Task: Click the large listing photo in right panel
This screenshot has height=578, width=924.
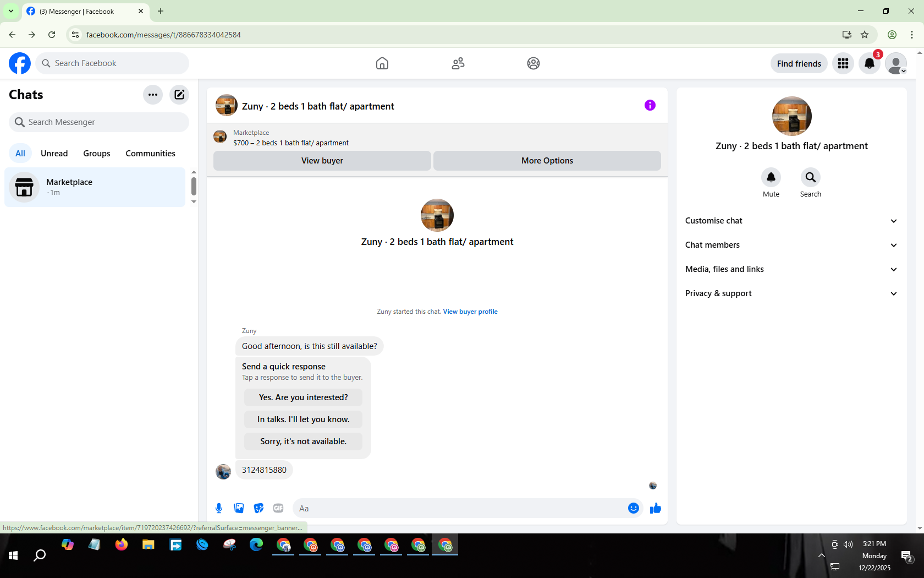Action: coord(792,116)
